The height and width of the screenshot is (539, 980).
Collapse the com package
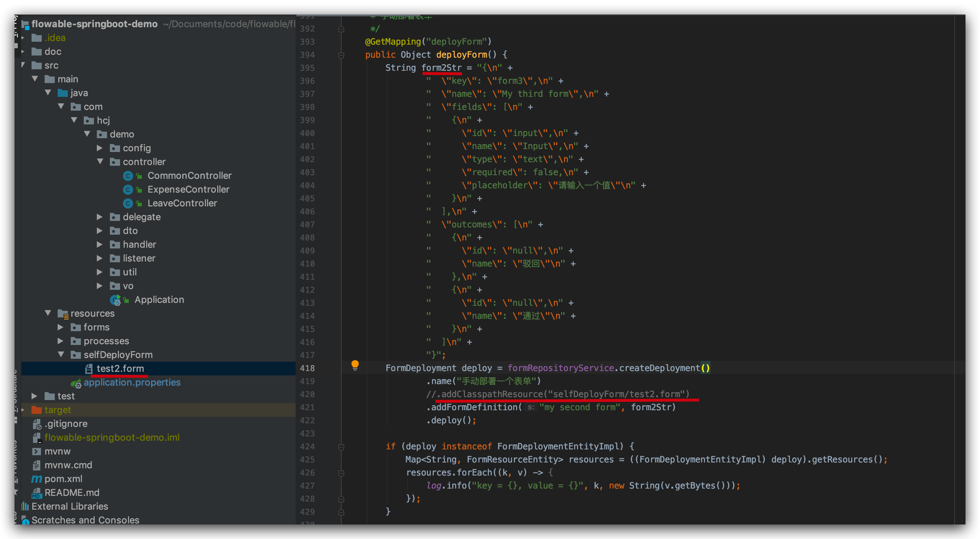(61, 107)
